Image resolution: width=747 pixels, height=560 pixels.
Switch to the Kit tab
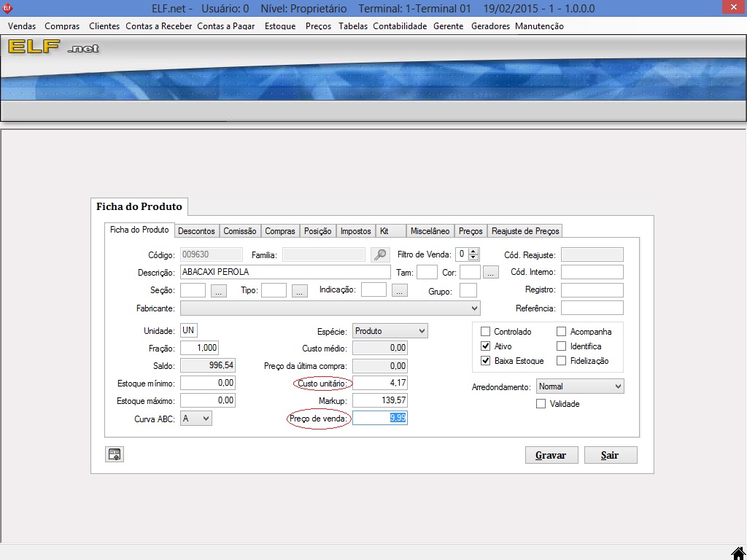click(x=391, y=231)
